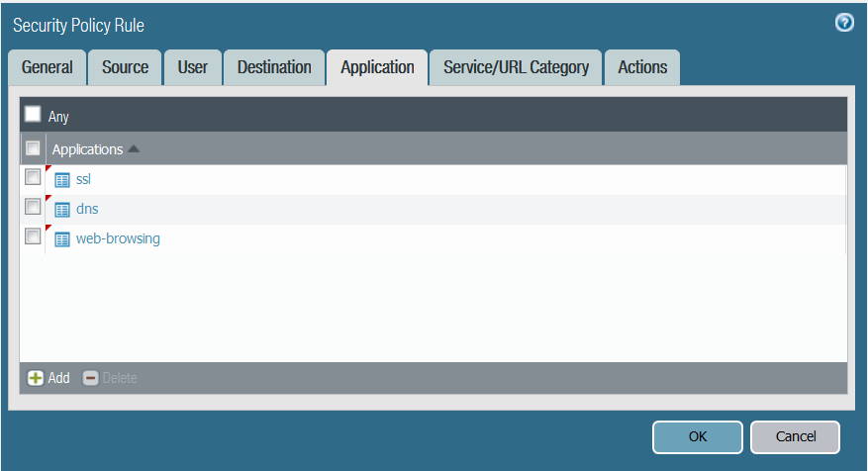Open the help question mark icon

point(844,23)
